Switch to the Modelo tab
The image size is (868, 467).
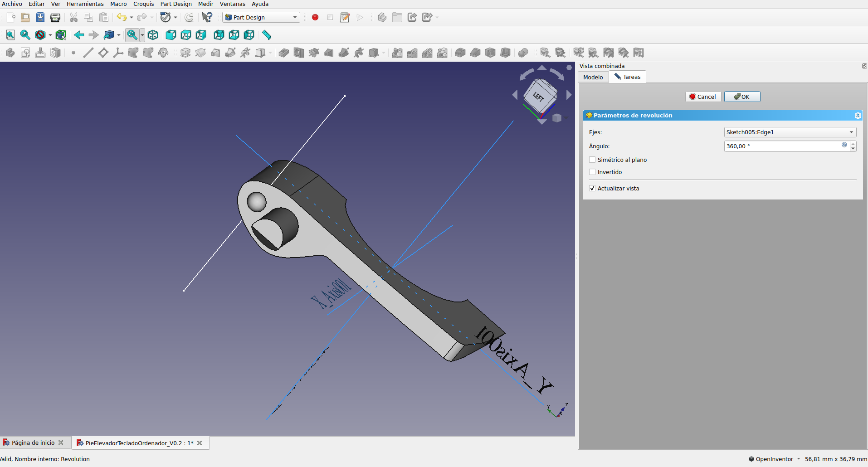(x=593, y=77)
